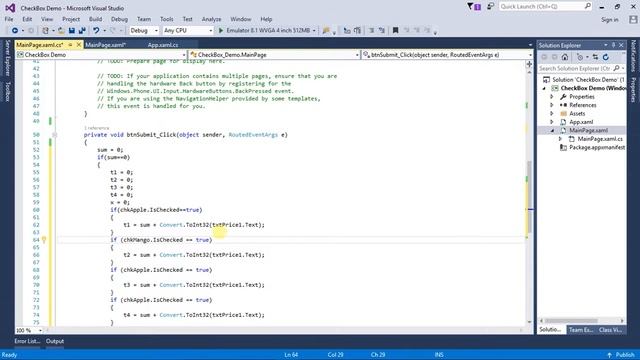Viewport: 640px width, 360px height.
Task: Click the uncomment lines toolbar icon
Action: [x=382, y=31]
